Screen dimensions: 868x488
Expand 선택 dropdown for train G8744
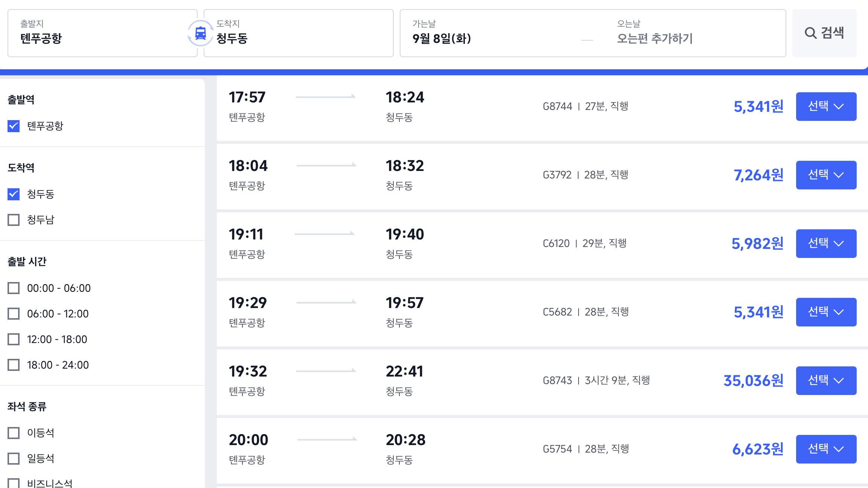pyautogui.click(x=826, y=107)
